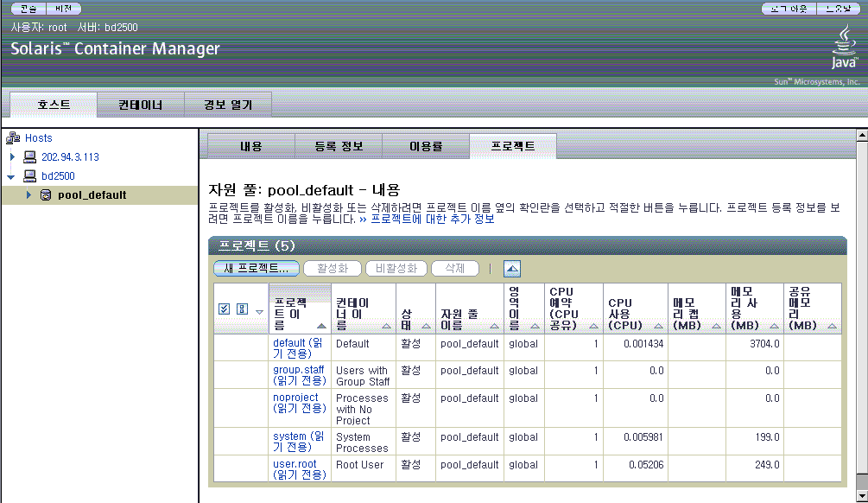Open the system (읽기 전용) project link
The width and height of the screenshot is (868, 503).
(298, 442)
